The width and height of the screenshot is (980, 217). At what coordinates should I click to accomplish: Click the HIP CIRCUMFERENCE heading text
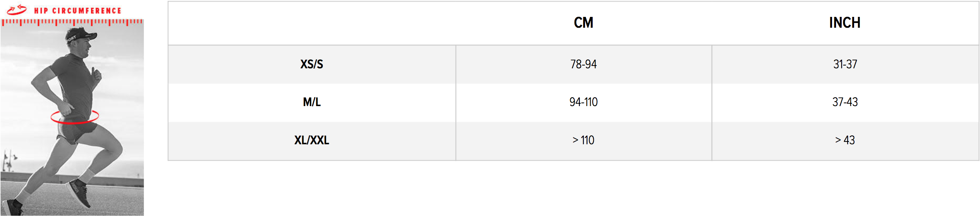[x=78, y=11]
